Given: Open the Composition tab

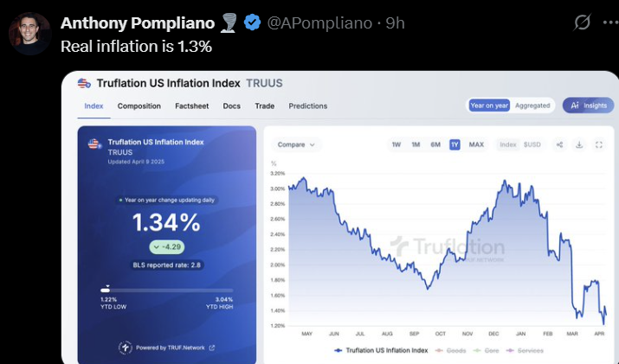Looking at the screenshot, I should pyautogui.click(x=139, y=106).
